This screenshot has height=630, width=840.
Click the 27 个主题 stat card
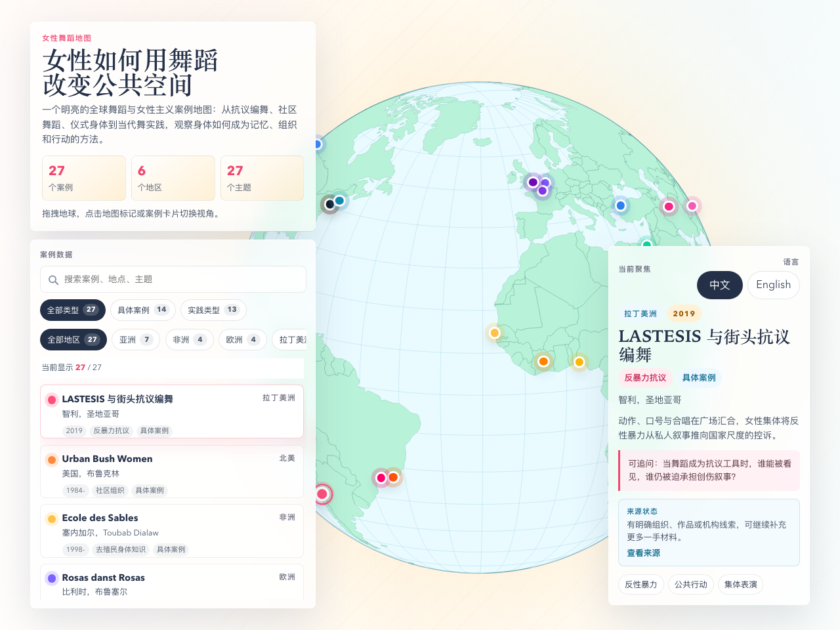click(262, 178)
